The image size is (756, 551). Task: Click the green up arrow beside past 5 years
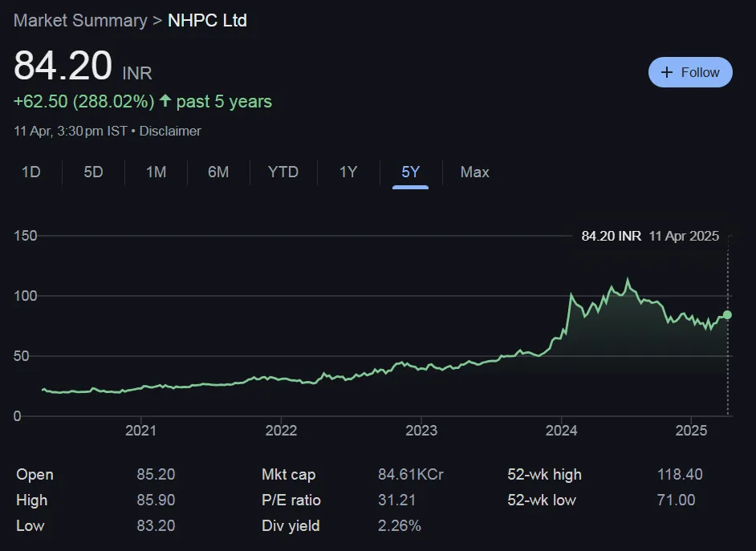pyautogui.click(x=165, y=101)
